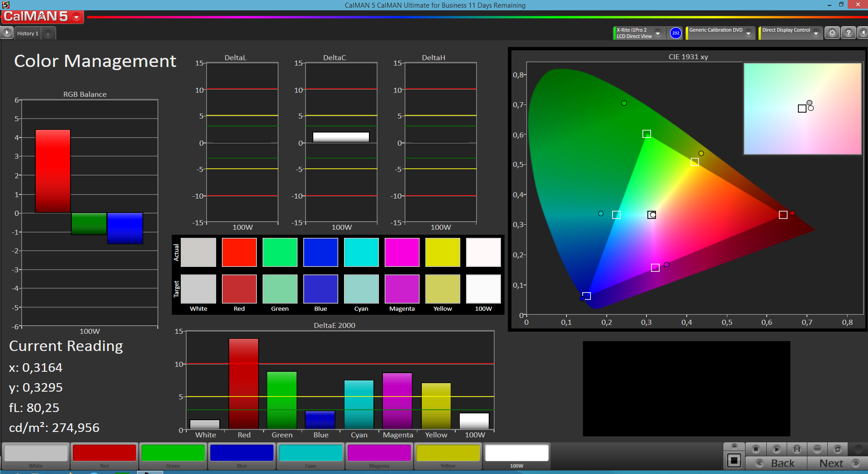Open the CalMAN 5 main menu
868x474 pixels.
coord(42,17)
